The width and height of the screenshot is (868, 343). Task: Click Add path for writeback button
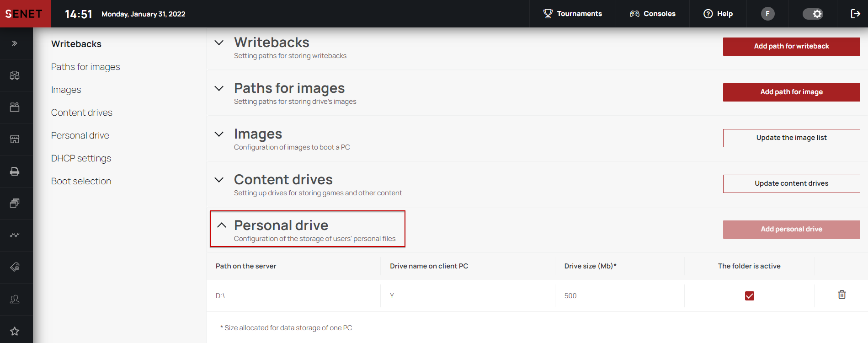point(791,46)
